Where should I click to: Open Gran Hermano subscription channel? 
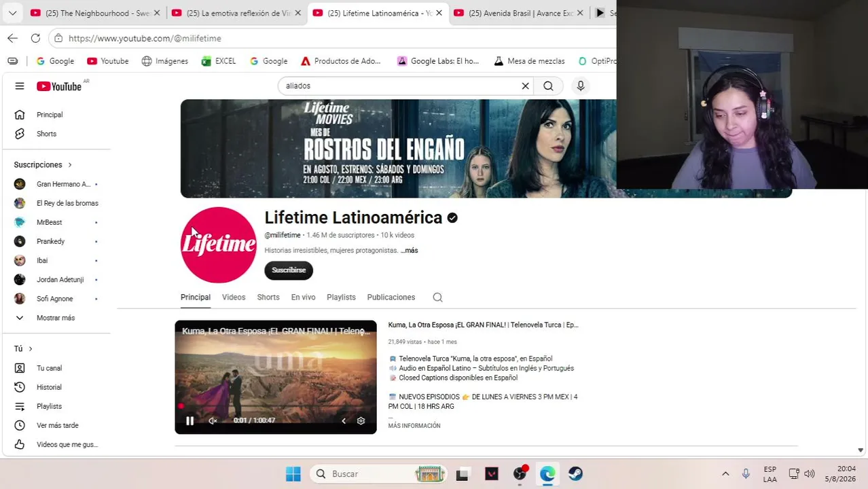[56, 184]
